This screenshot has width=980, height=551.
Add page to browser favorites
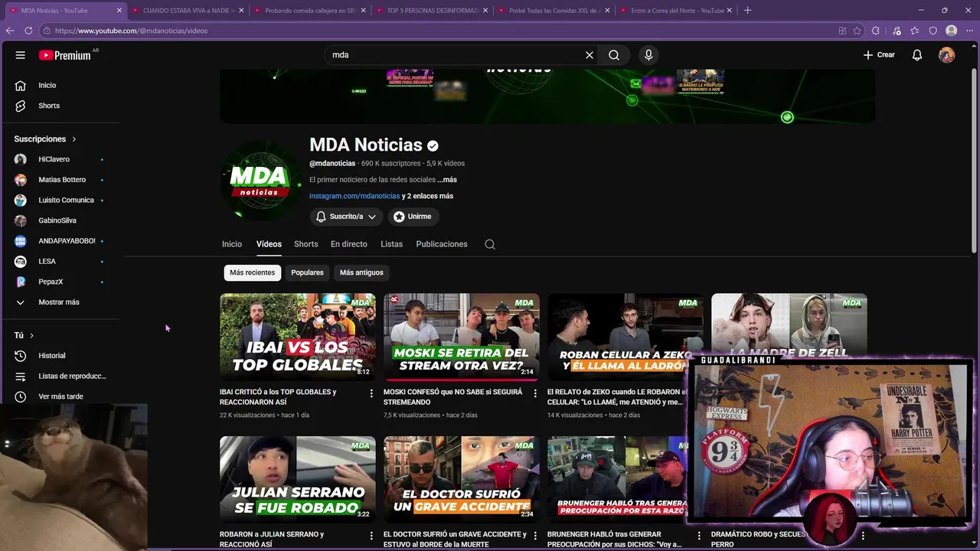[x=857, y=31]
